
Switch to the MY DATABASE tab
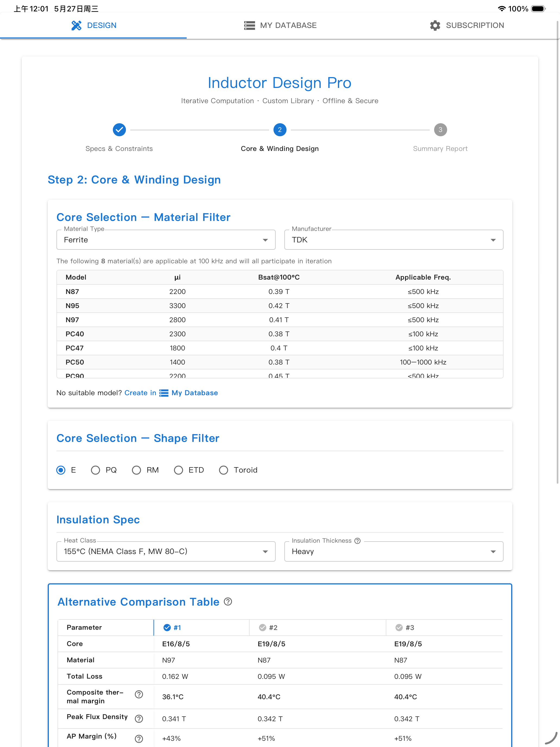pos(280,25)
